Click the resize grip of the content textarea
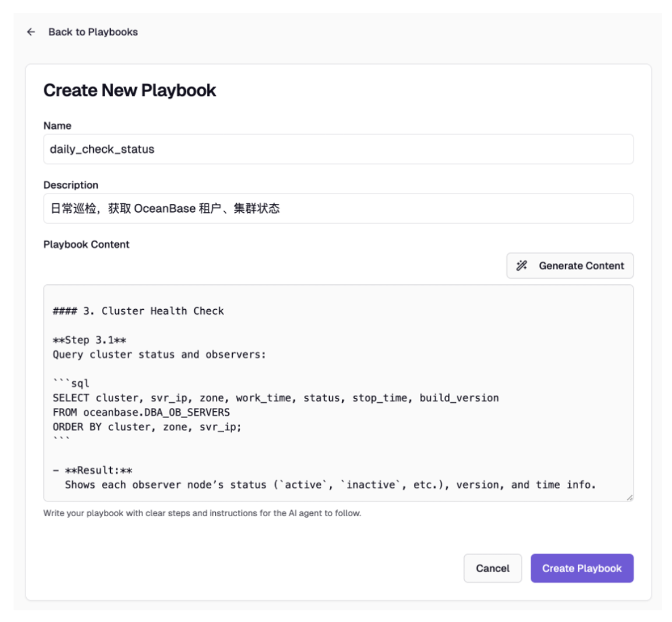672x622 pixels. pyautogui.click(x=630, y=498)
